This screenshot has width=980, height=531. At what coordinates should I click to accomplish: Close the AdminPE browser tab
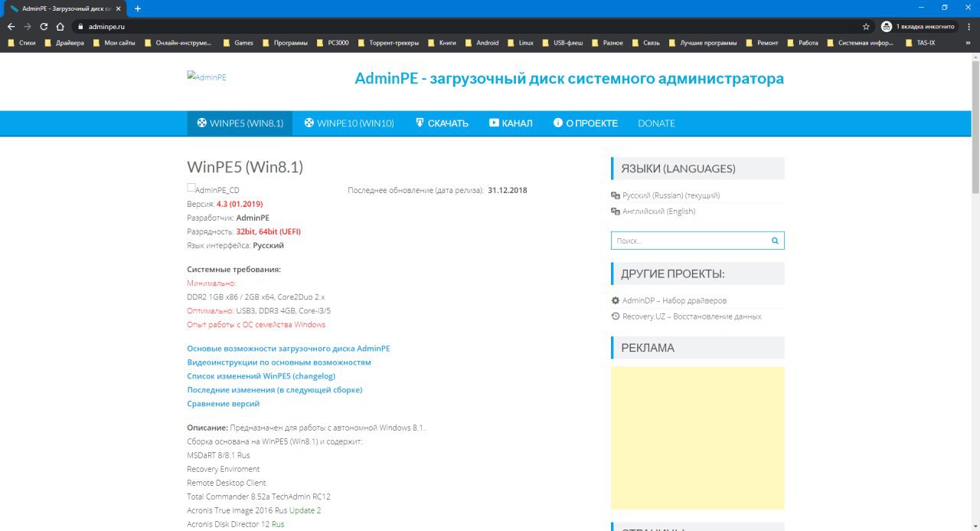(118, 8)
